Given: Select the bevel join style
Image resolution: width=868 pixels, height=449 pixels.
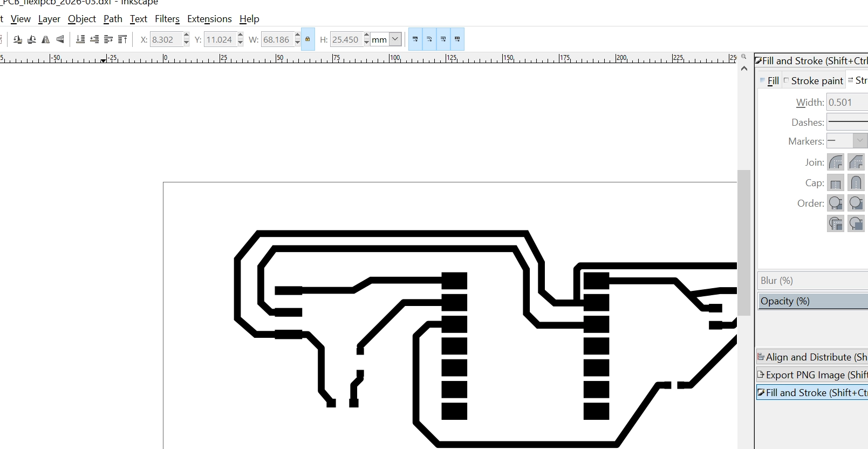Looking at the screenshot, I should tap(856, 162).
